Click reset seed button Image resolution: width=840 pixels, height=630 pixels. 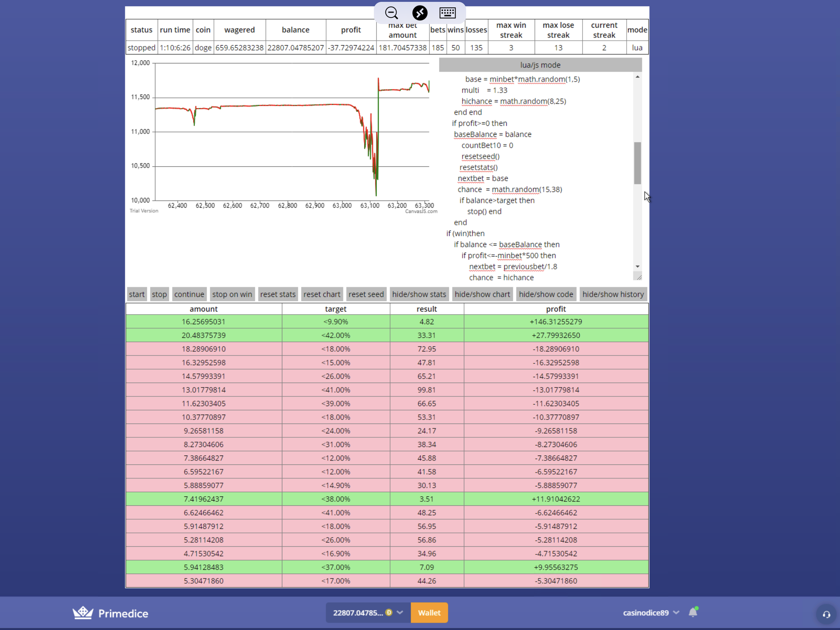(x=366, y=294)
